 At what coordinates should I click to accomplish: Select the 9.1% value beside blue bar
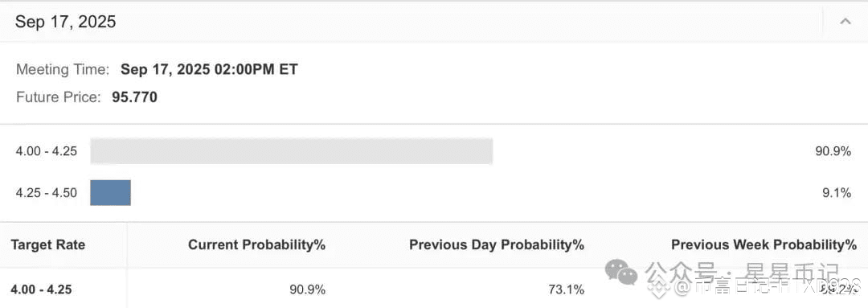(x=837, y=193)
